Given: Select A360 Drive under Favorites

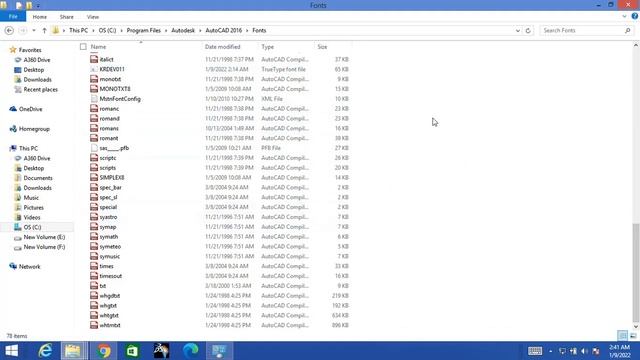Looking at the screenshot, I should (x=37, y=60).
